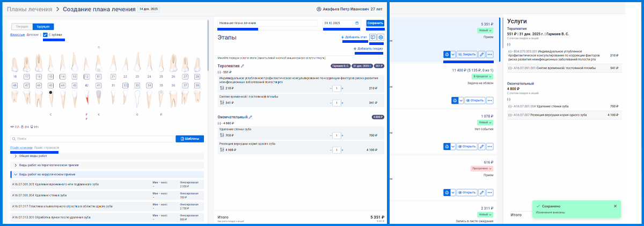Click the comment icon beside Добавить этап
Image resolution: width=644 pixels, height=226 pixels.
click(373, 37)
